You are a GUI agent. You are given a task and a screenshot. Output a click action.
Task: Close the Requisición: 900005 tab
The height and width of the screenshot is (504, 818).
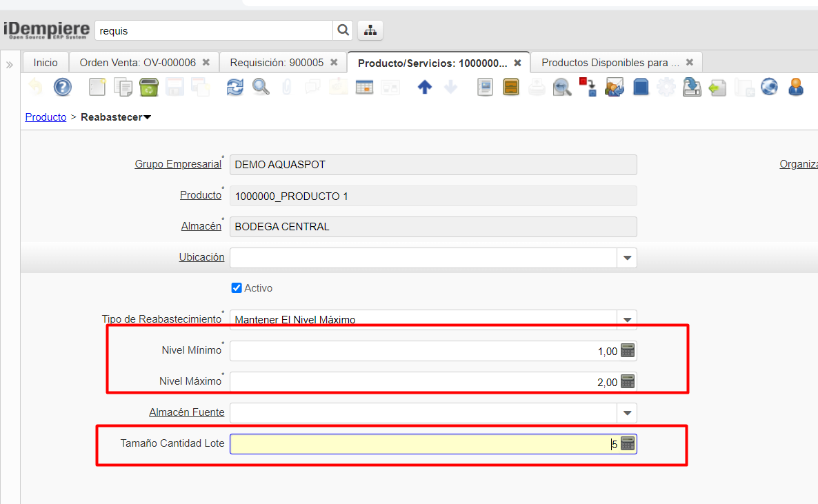click(334, 63)
